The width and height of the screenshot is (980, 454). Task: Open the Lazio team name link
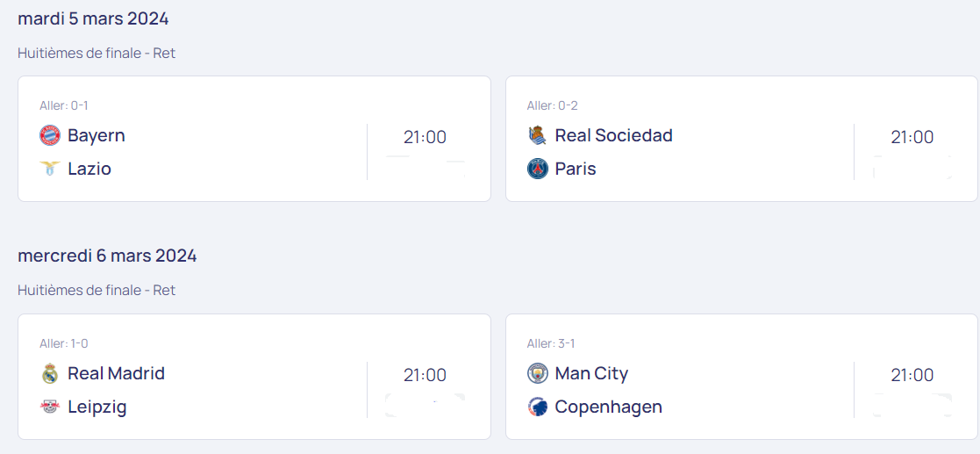89,169
